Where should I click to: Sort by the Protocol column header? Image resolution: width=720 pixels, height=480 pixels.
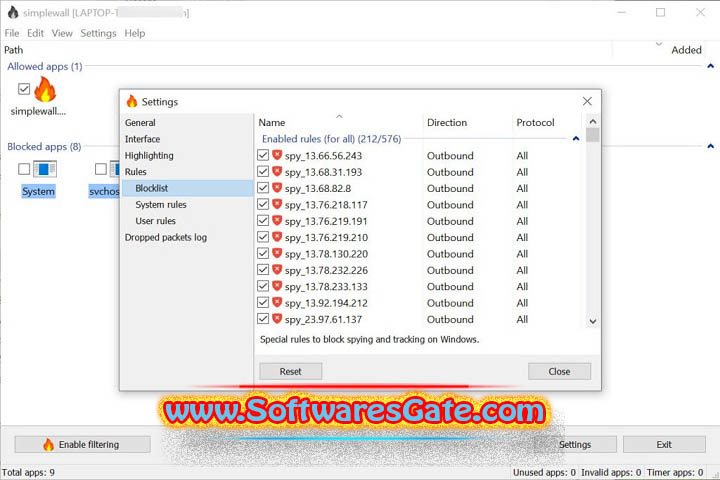(546, 122)
